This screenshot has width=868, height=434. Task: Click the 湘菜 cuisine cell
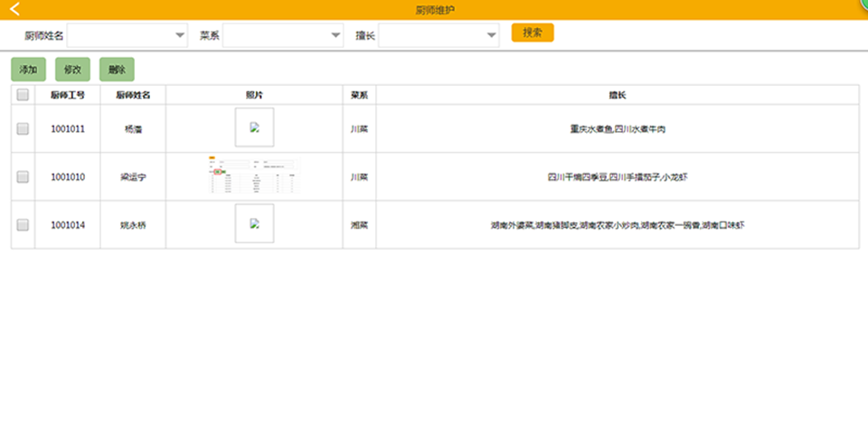point(359,225)
